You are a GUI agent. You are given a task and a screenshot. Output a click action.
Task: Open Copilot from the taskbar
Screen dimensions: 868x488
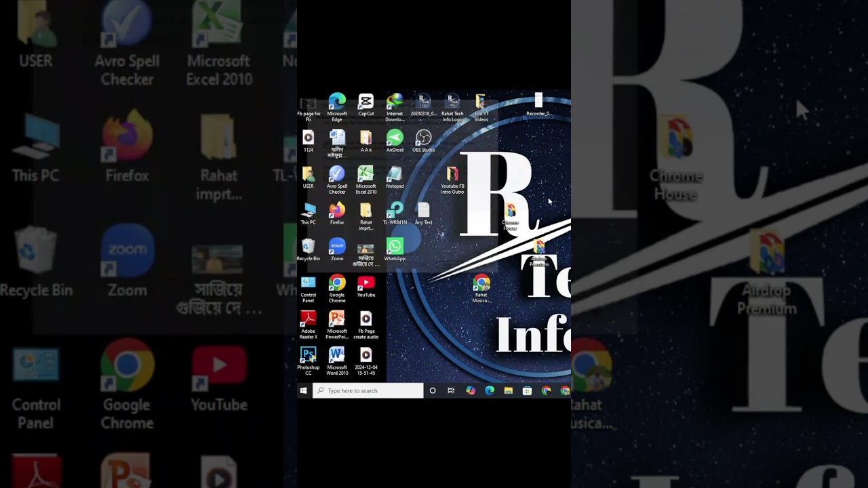point(471,390)
